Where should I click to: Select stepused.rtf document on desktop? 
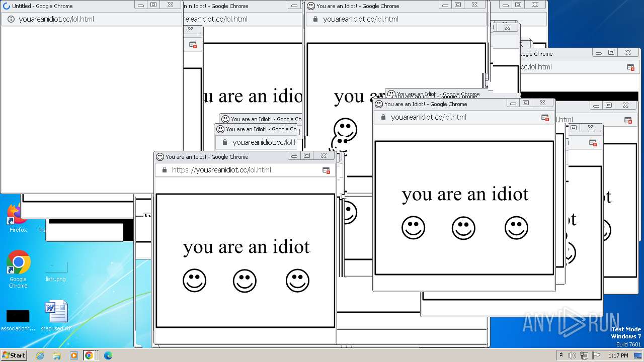point(56,316)
